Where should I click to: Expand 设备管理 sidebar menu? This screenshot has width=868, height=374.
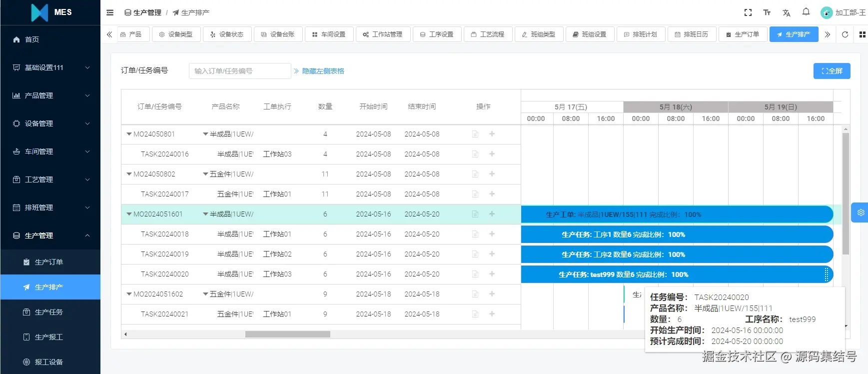50,123
